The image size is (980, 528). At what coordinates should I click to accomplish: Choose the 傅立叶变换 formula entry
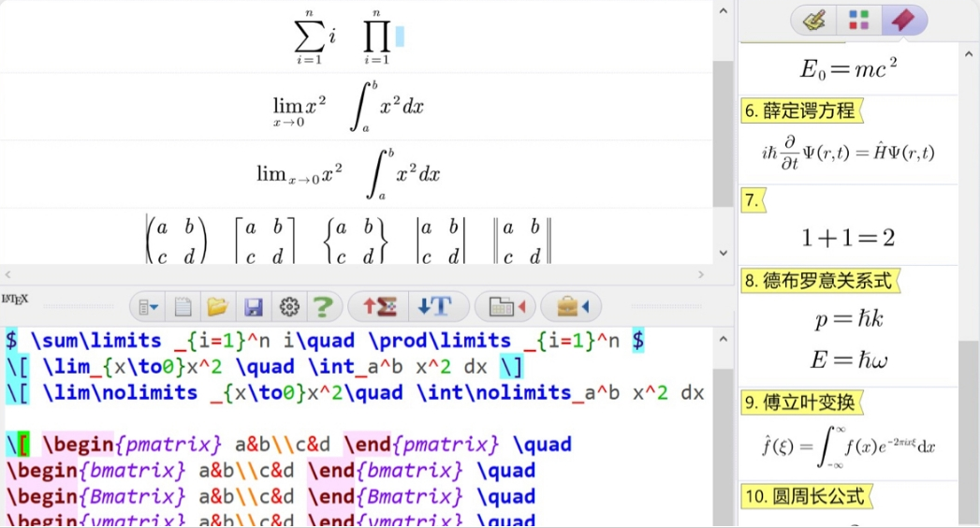[800, 403]
